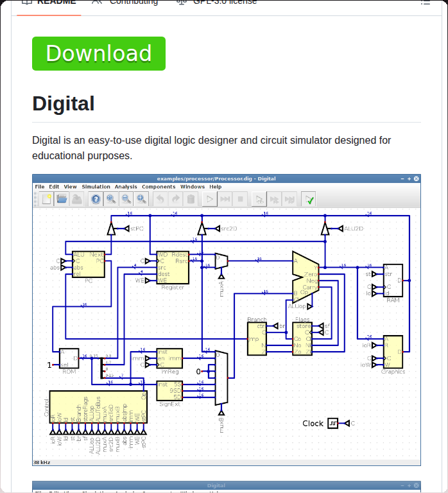
Task: Open the Help menu
Action: click(216, 187)
